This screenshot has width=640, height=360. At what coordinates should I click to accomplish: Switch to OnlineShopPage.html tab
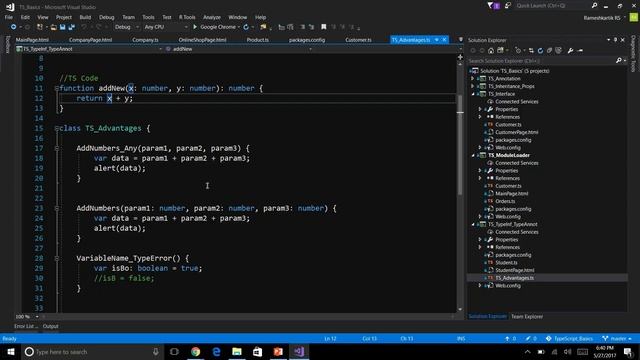[x=202, y=40]
